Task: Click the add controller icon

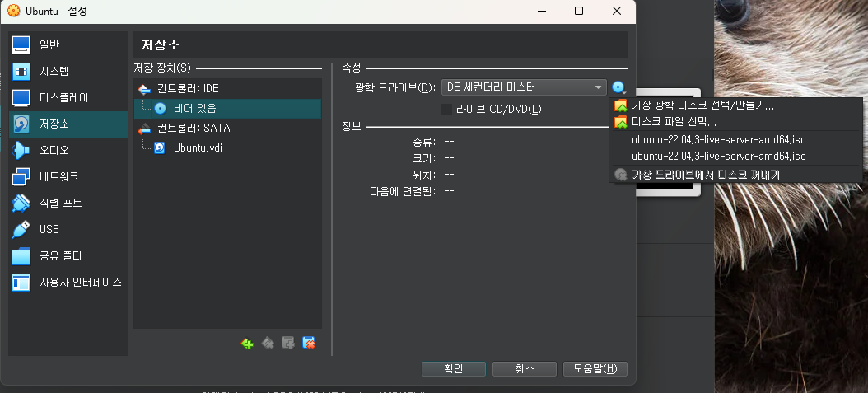Action: tap(247, 344)
